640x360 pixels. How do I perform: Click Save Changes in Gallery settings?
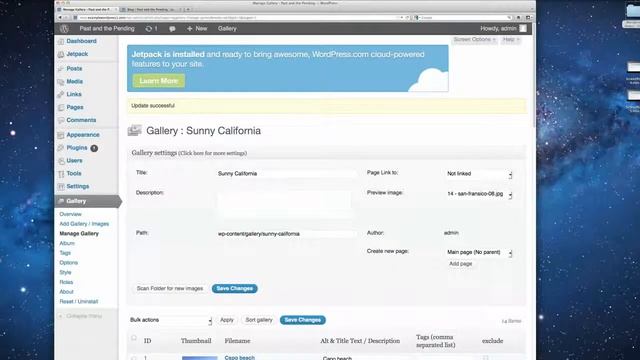[x=234, y=289]
